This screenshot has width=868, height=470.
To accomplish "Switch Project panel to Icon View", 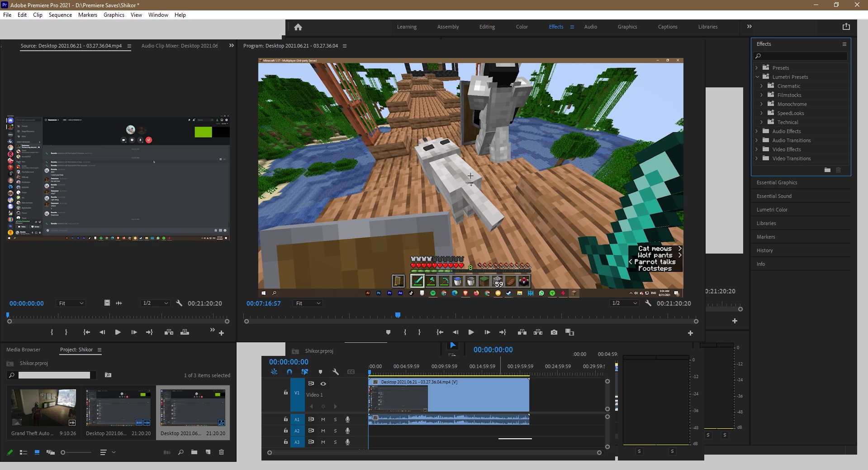I will [x=37, y=452].
